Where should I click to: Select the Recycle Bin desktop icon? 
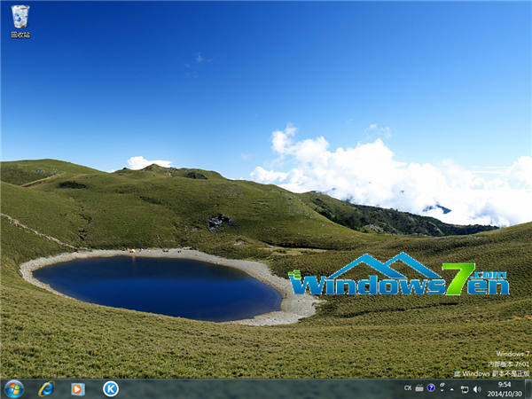coord(20,16)
